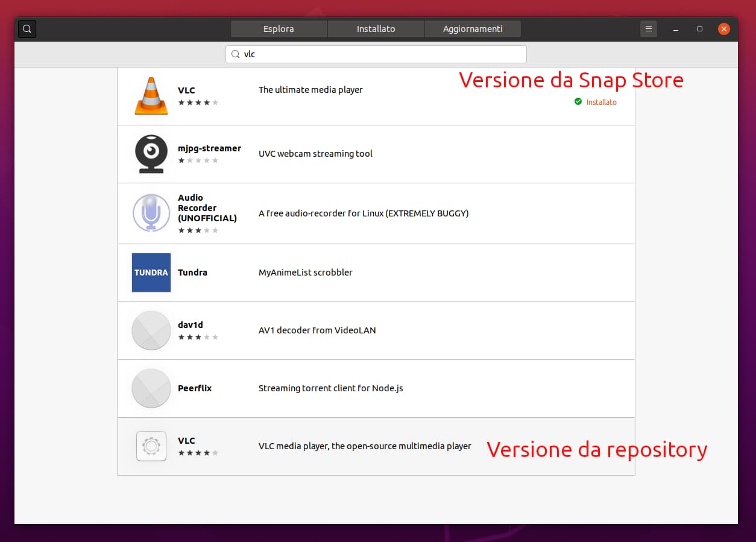Open the Installato tab
The height and width of the screenshot is (542, 756).
pos(376,28)
